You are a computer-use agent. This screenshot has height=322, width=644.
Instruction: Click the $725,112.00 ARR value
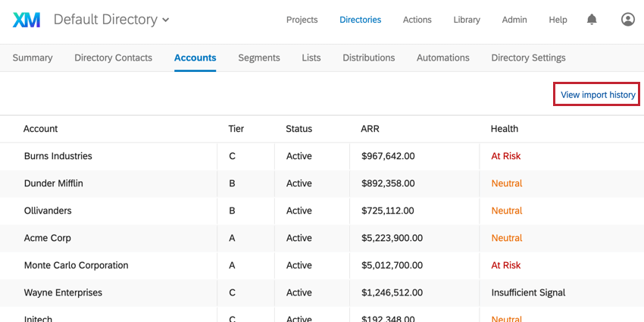[x=388, y=211]
